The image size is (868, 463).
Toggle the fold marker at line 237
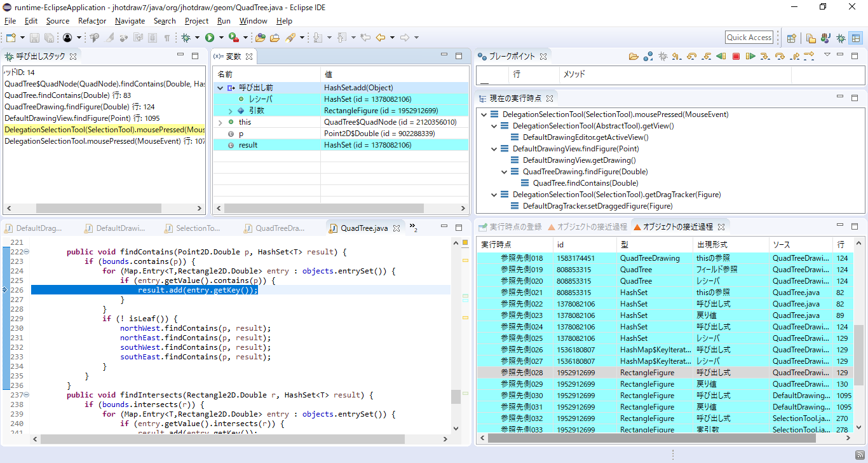(x=27, y=395)
